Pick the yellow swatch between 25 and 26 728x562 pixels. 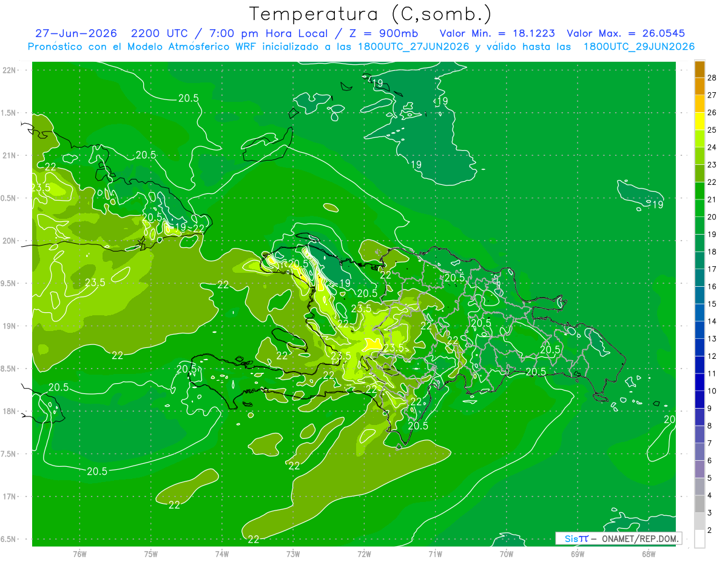tap(699, 121)
